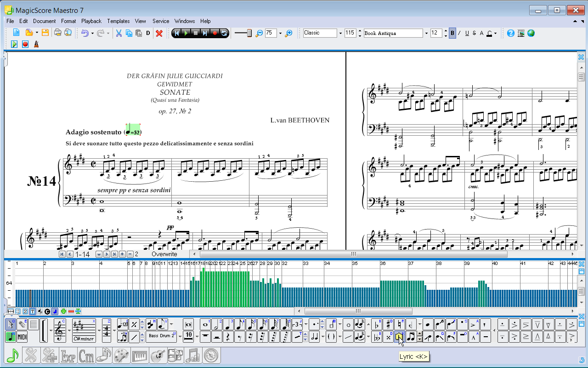Click the Save (floppy disk) icon
This screenshot has height=368, width=588.
click(45, 33)
